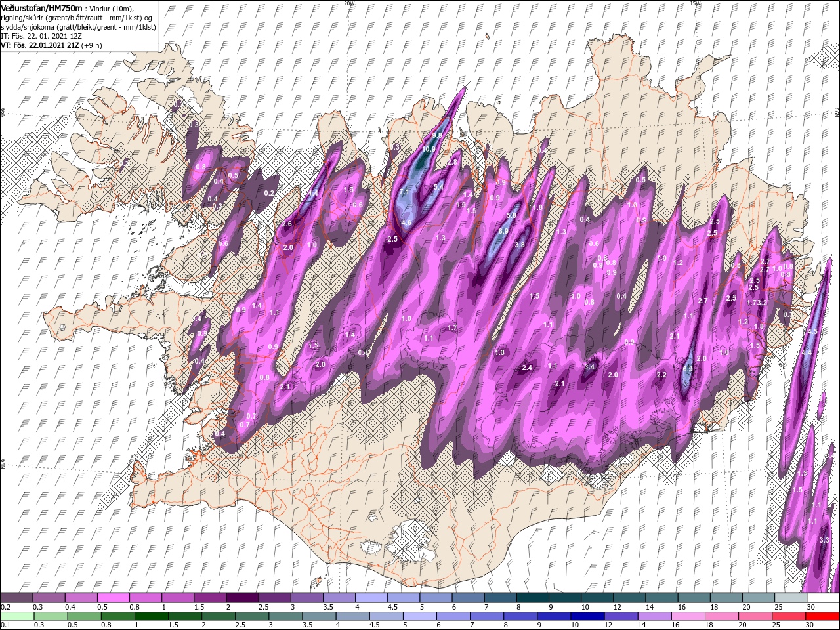Click the 9.8 precipitation value label

(x=438, y=135)
